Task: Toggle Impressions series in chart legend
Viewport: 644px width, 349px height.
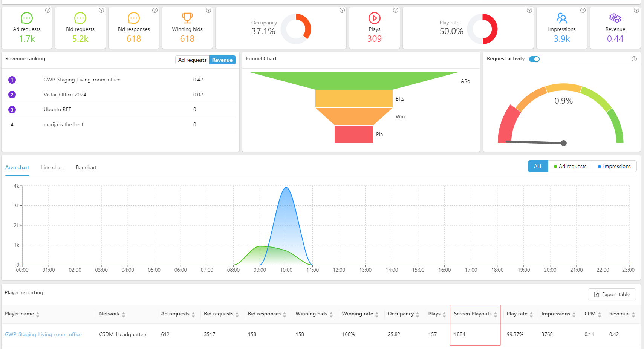Action: pos(614,167)
